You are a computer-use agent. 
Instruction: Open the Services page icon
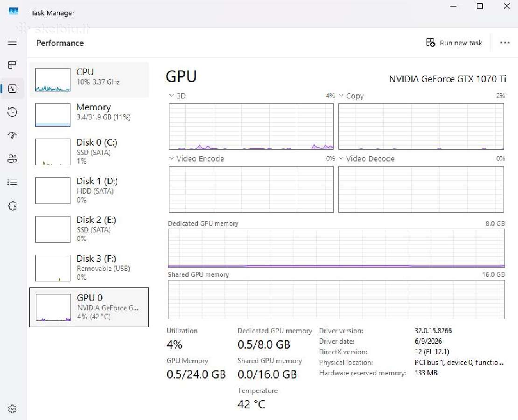(12, 206)
